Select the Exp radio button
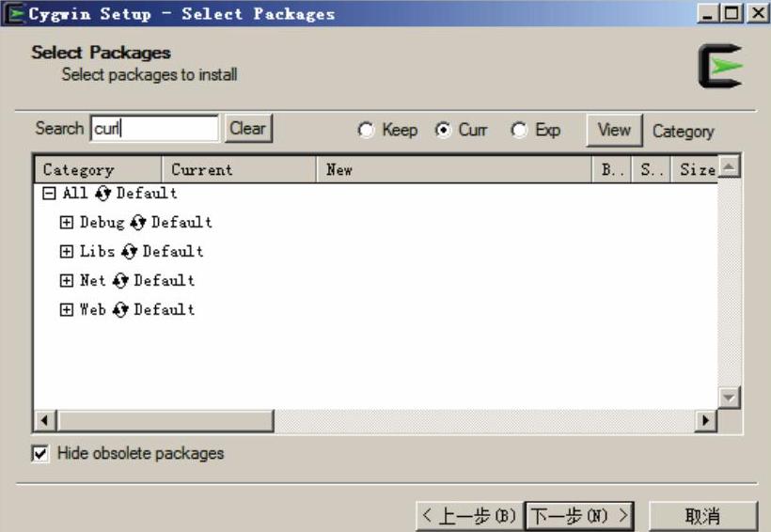Image resolution: width=771 pixels, height=532 pixels. [x=519, y=130]
